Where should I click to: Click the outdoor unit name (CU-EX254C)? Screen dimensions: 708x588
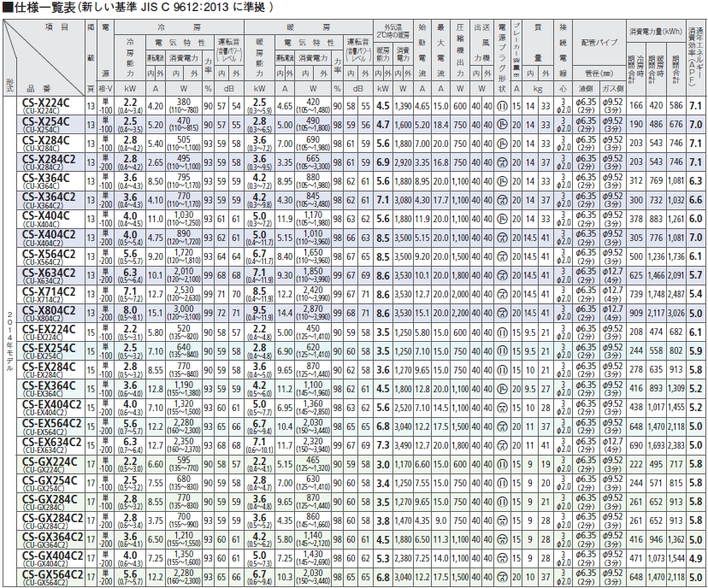tap(42, 356)
